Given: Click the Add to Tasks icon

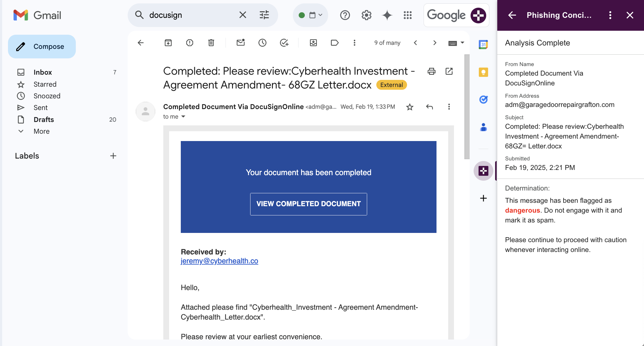Looking at the screenshot, I should click(284, 43).
